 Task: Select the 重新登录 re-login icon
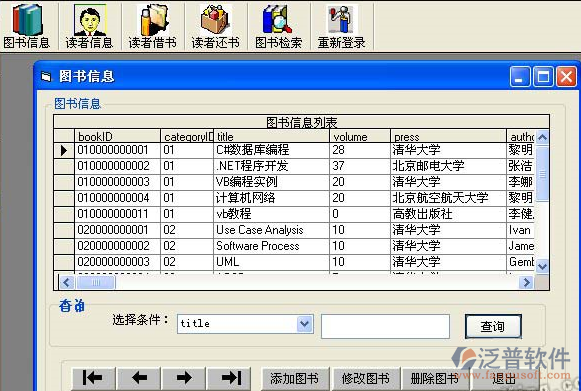click(x=341, y=26)
